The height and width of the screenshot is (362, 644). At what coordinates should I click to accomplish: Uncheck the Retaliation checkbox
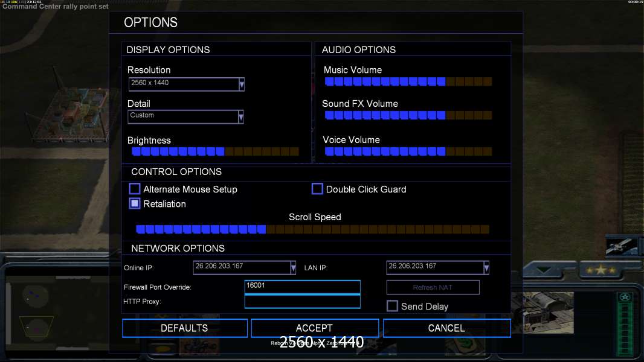coord(135,204)
